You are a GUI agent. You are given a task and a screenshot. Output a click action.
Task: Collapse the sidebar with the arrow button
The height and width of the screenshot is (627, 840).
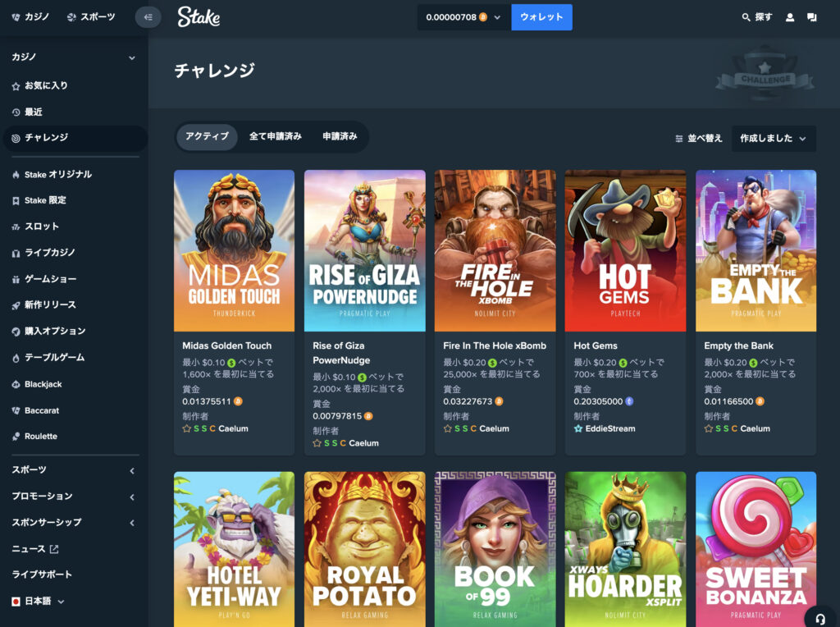pyautogui.click(x=148, y=17)
